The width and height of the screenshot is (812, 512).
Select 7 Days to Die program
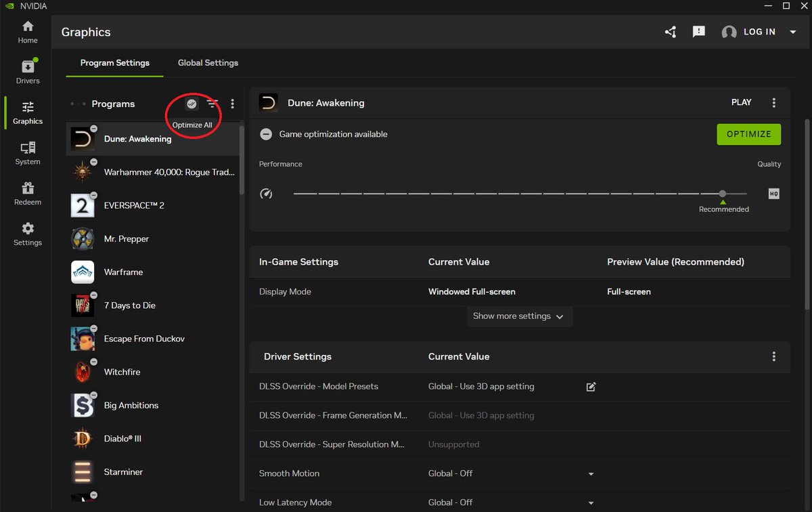click(152, 305)
